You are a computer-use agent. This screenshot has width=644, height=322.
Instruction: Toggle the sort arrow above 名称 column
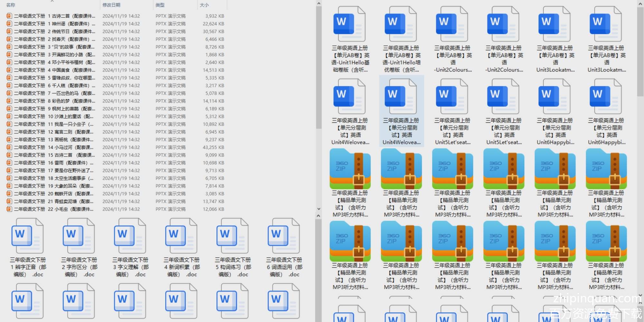[x=52, y=1]
